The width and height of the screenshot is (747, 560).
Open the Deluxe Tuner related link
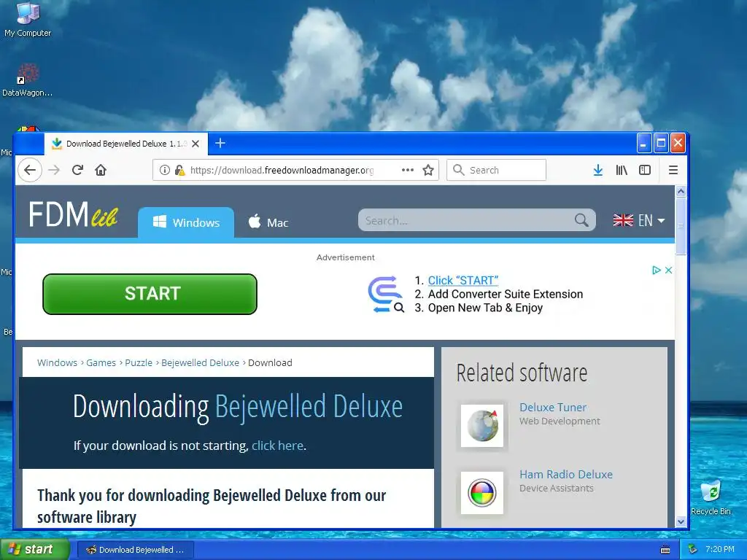coord(553,408)
